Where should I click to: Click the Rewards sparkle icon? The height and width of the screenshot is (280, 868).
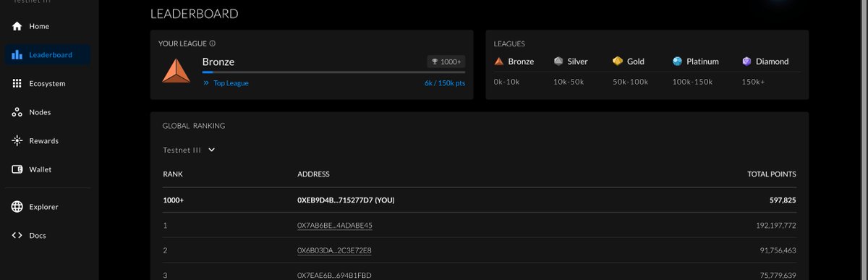coord(17,141)
